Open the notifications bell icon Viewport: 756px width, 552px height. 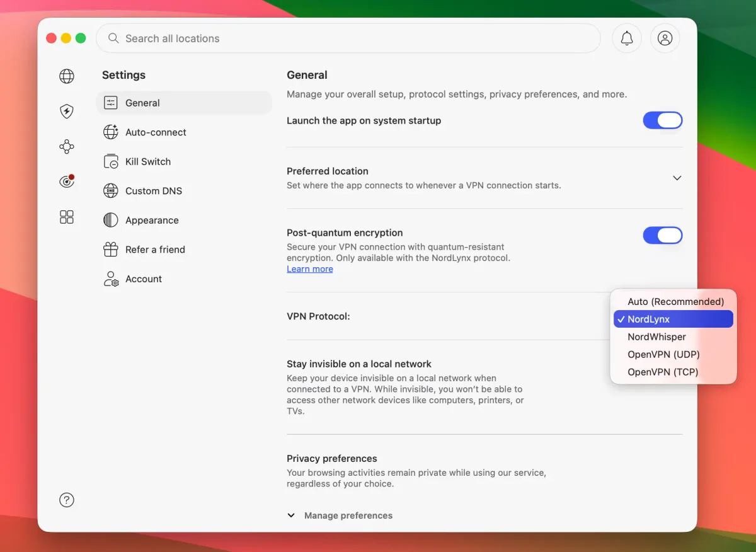click(627, 38)
